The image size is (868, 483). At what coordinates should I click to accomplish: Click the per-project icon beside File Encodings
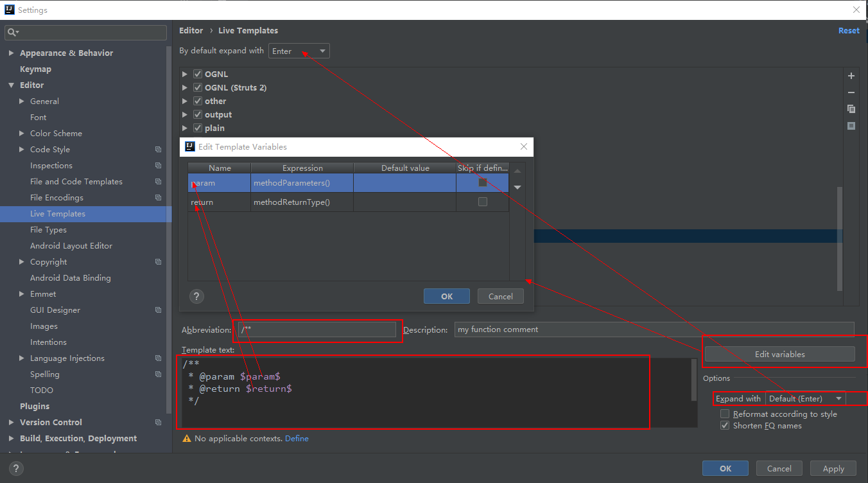158,198
